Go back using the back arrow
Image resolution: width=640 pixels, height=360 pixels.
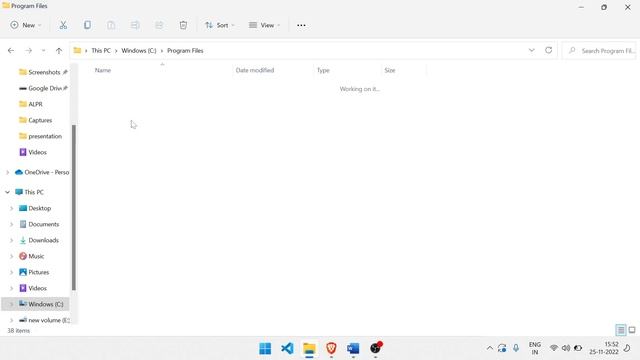pos(11,51)
